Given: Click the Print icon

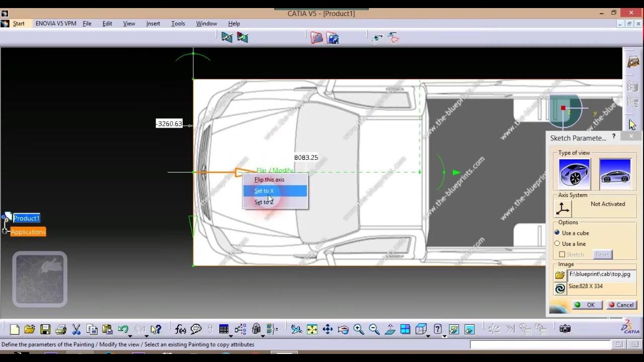Looking at the screenshot, I should (x=61, y=329).
